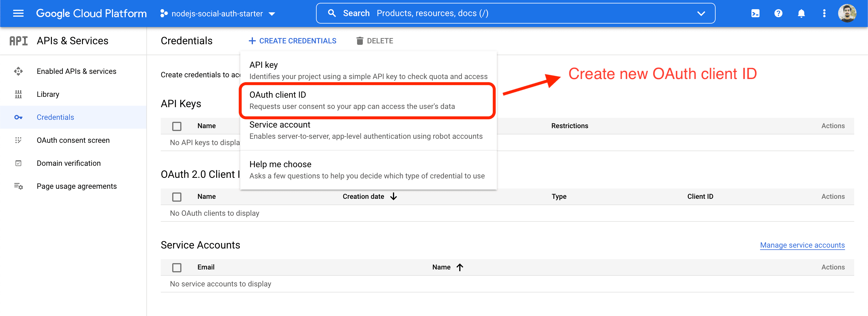
Task: Click 'No service accounts to display' text
Action: pos(220,284)
